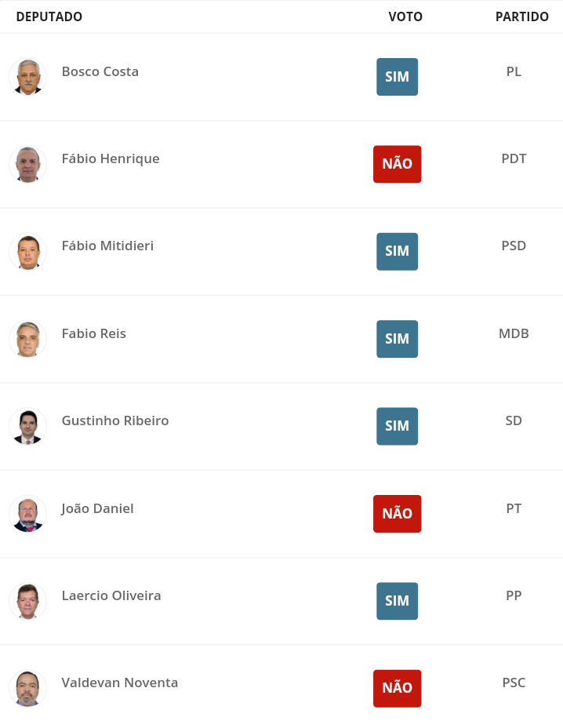Open the João Daniel name link
Image resolution: width=563 pixels, height=728 pixels.
(97, 508)
